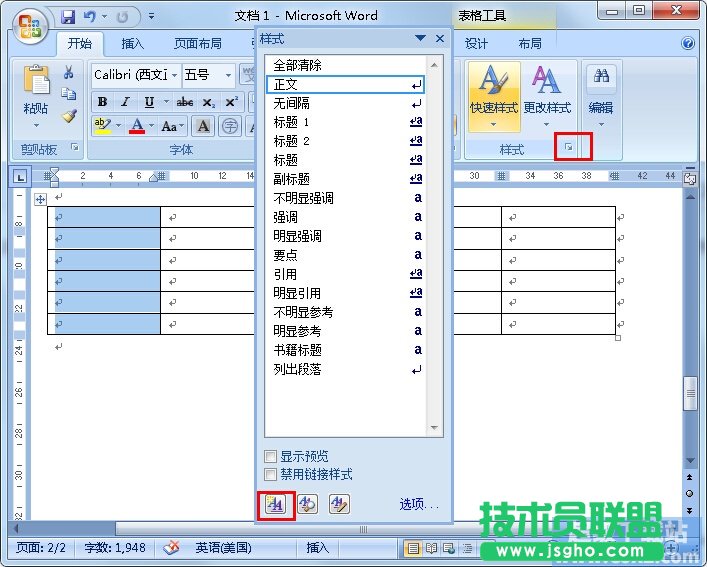
Task: Toggle Strikethrough formatting
Action: coord(185,102)
